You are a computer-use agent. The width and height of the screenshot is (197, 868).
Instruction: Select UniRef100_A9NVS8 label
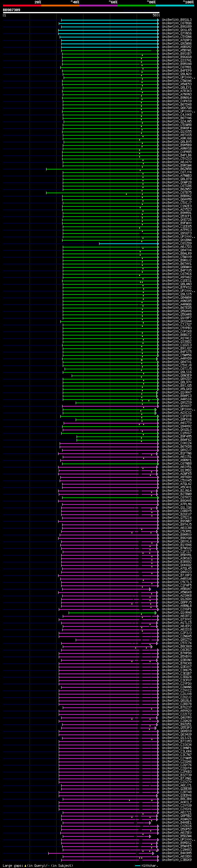click(x=177, y=149)
